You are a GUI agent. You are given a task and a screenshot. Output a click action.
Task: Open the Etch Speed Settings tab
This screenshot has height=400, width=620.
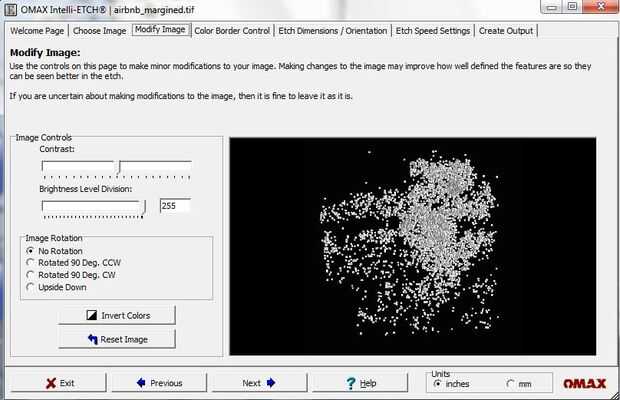pos(433,31)
